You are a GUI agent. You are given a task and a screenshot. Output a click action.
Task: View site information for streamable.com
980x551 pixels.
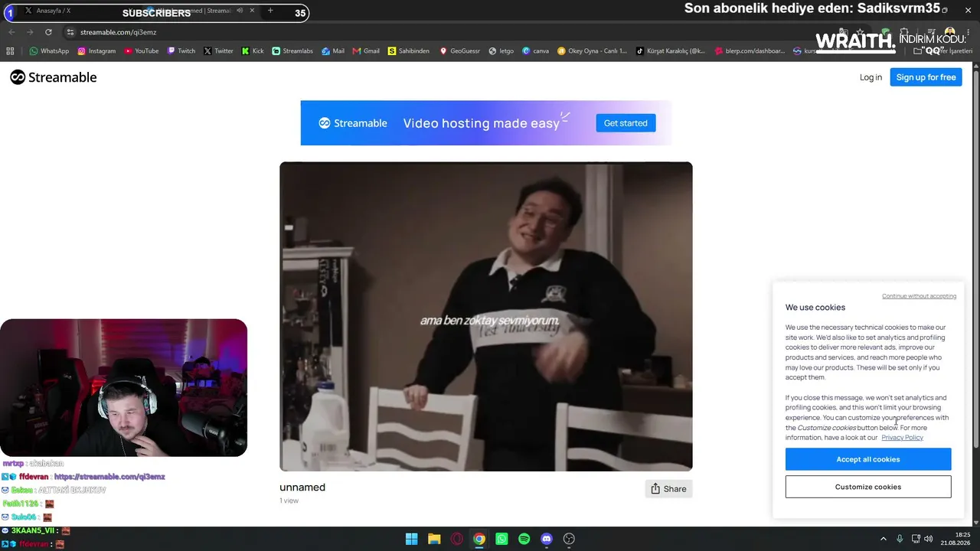[70, 32]
